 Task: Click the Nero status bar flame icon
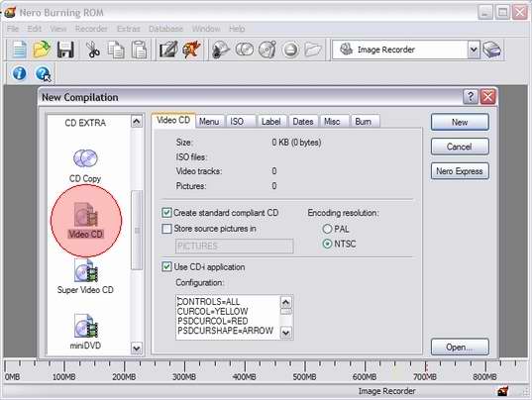tap(503, 391)
